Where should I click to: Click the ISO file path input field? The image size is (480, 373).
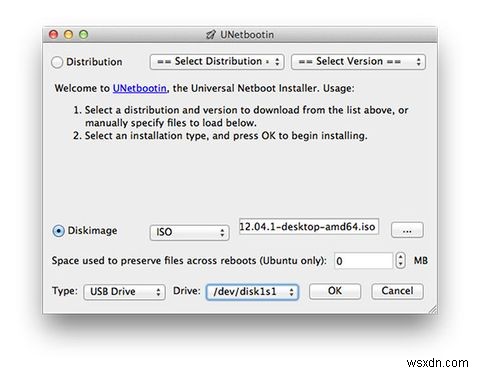click(x=309, y=227)
